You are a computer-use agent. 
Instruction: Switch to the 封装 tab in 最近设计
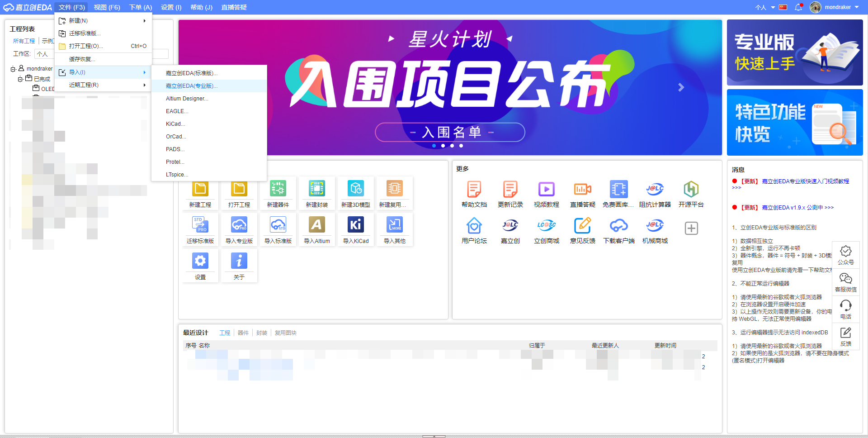pos(261,333)
